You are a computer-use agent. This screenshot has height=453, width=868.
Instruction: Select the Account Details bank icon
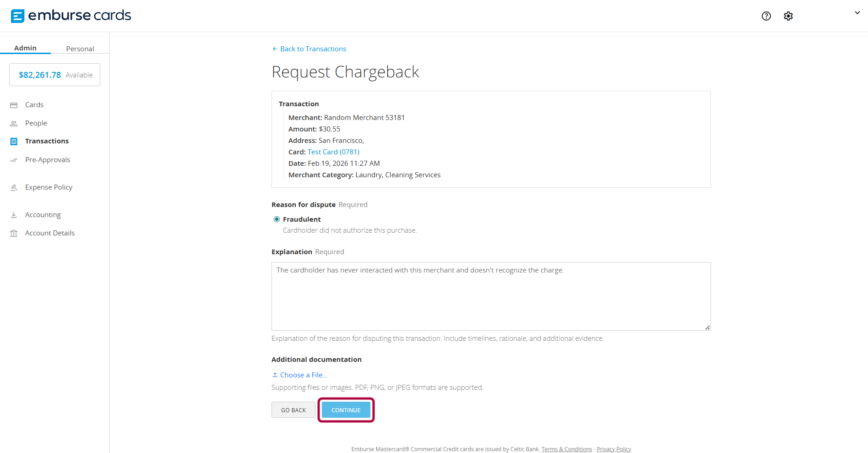[14, 233]
